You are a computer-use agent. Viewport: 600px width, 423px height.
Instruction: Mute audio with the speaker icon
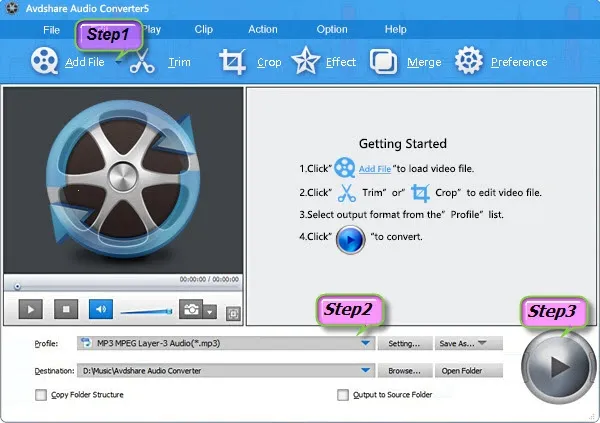coord(101,310)
